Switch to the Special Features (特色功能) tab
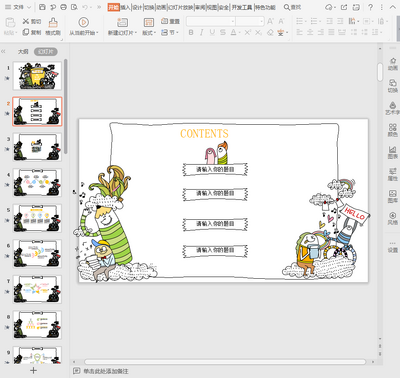The width and height of the screenshot is (400, 378). point(265,7)
